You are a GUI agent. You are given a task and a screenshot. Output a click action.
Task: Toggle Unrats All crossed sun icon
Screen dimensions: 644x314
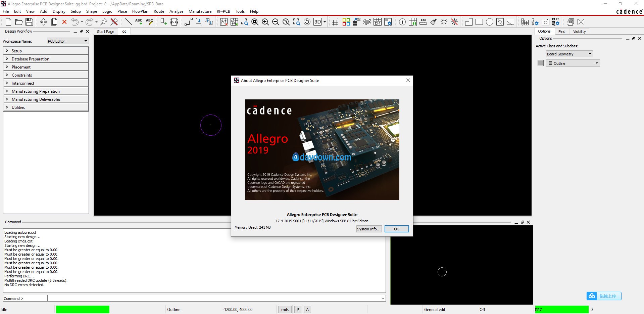pyautogui.click(x=454, y=22)
